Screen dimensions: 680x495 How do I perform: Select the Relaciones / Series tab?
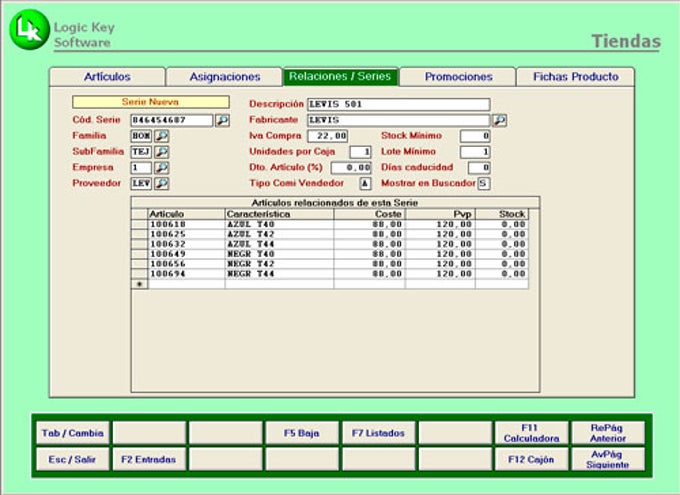pos(340,77)
